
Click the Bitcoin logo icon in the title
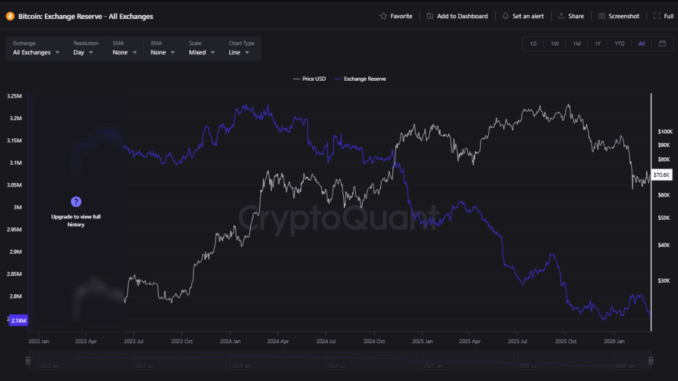tap(10, 16)
